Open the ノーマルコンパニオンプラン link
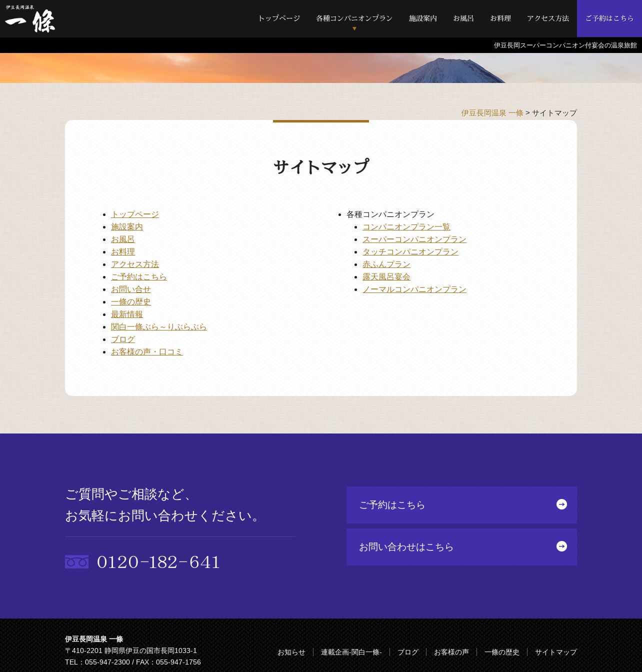This screenshot has width=642, height=672. (414, 289)
